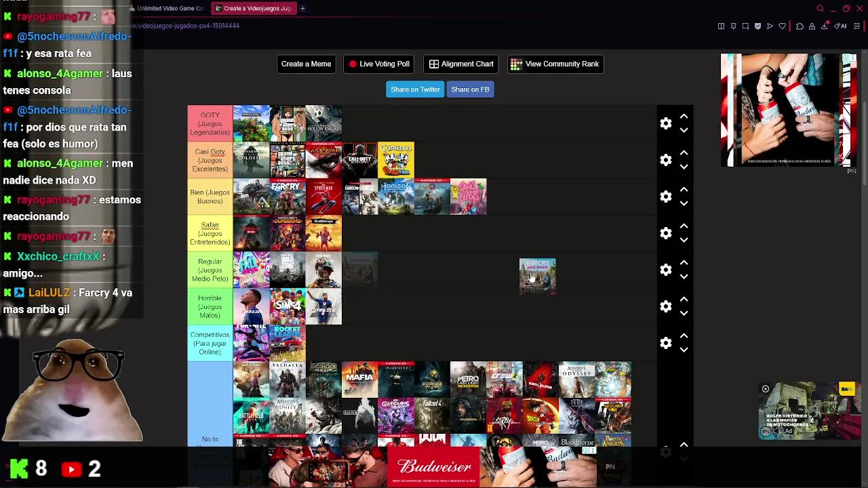Select the GOTY tier label
Image resolution: width=868 pixels, height=488 pixels.
coord(210,123)
